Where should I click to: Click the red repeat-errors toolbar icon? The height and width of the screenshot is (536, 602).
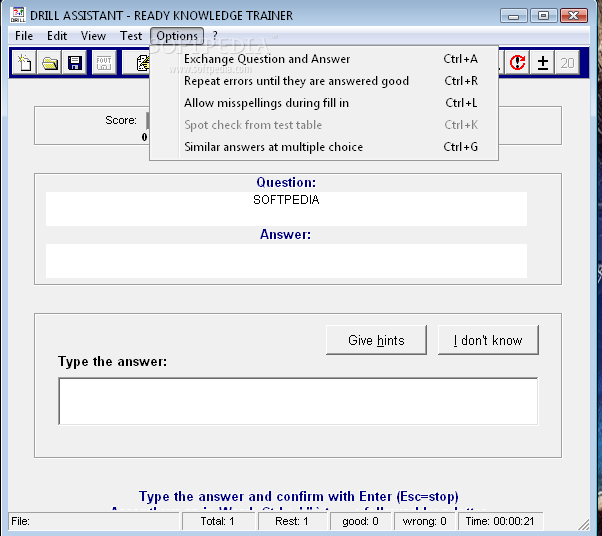click(517, 63)
